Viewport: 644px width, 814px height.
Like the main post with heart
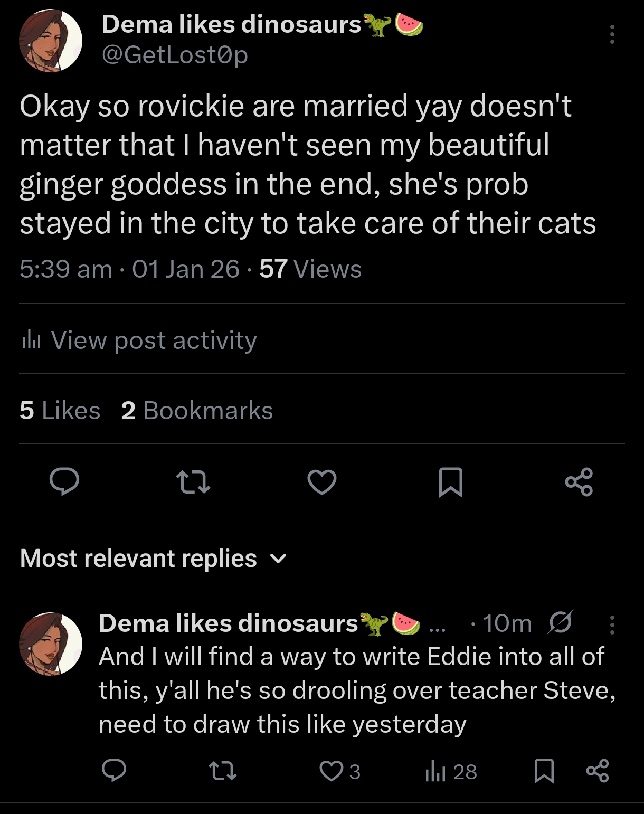(x=322, y=482)
